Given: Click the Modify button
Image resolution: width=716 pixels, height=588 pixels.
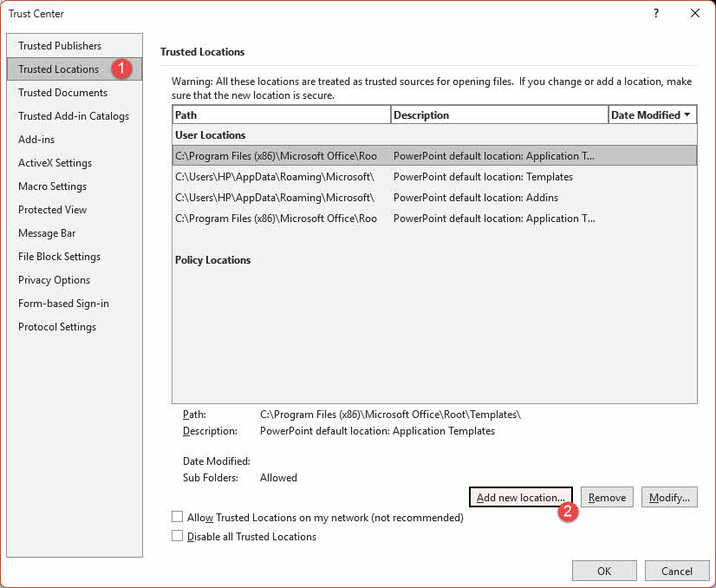Looking at the screenshot, I should 668,497.
